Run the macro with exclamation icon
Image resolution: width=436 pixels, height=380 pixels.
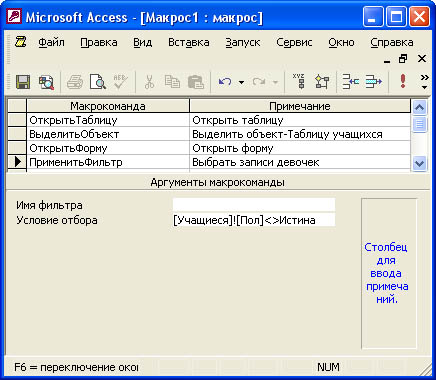[403, 81]
